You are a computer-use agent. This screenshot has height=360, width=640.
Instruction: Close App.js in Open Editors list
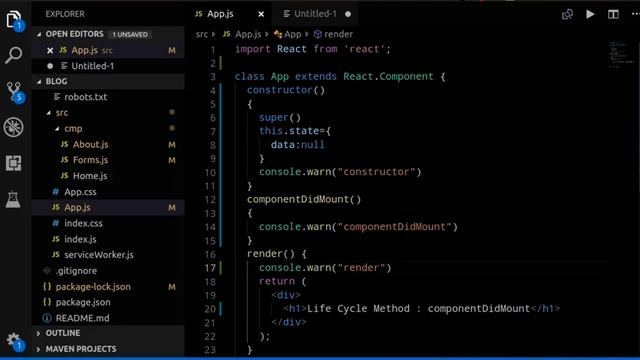point(50,50)
